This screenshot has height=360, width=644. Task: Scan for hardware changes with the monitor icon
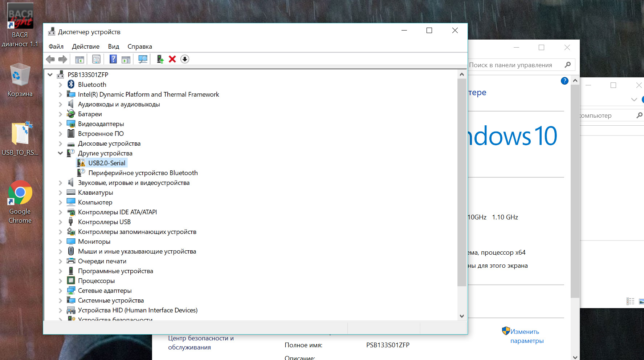(143, 59)
